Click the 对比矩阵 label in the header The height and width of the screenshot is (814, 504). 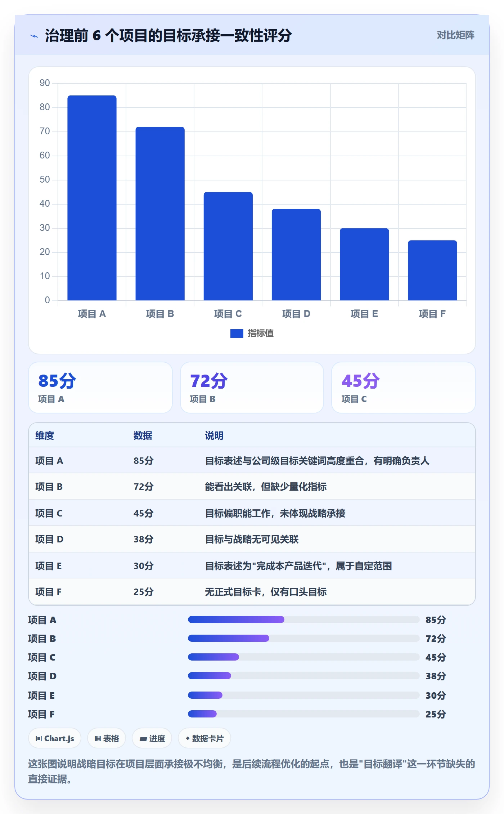tap(455, 35)
